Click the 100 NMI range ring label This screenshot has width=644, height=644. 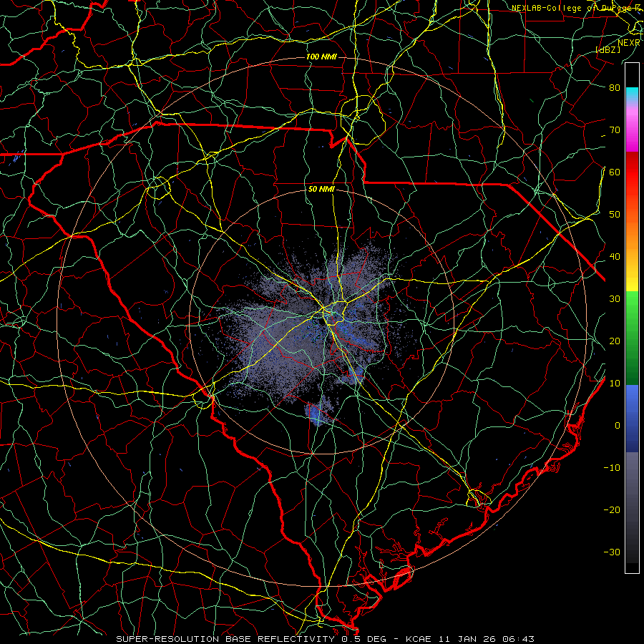pyautogui.click(x=321, y=57)
